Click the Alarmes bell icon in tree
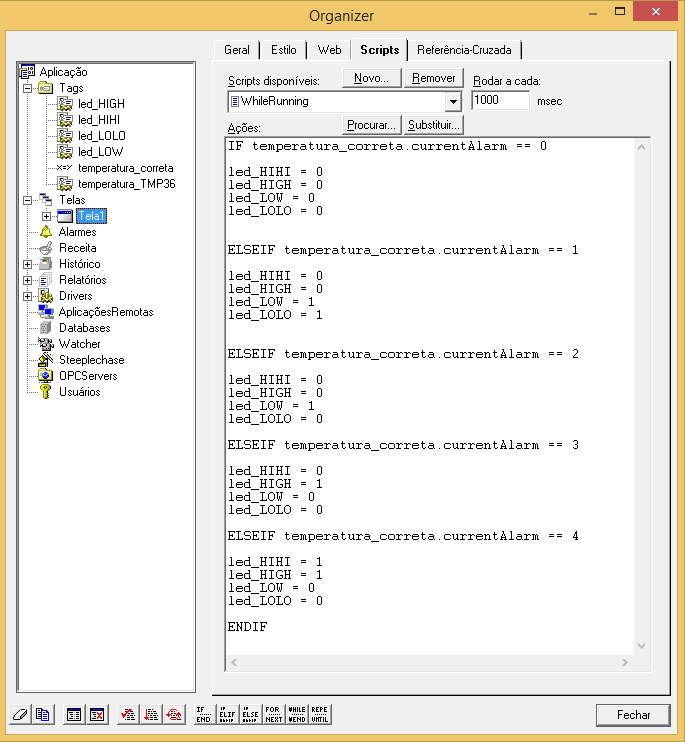 [46, 232]
